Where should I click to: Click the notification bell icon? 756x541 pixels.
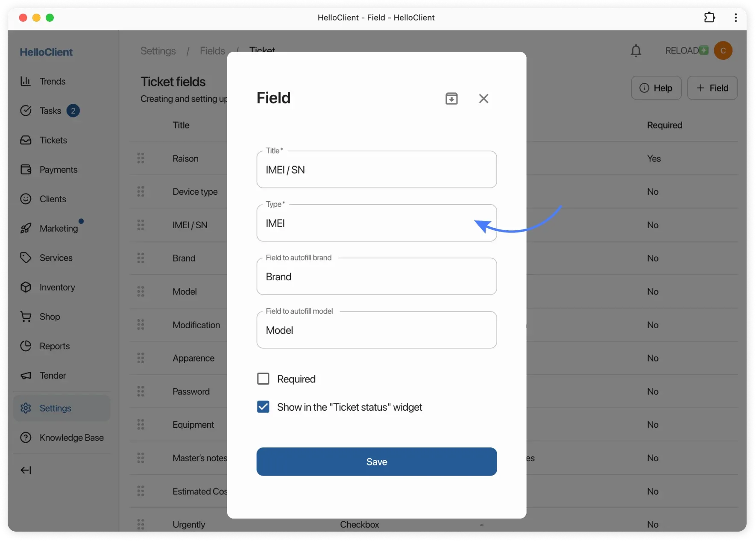coord(636,50)
